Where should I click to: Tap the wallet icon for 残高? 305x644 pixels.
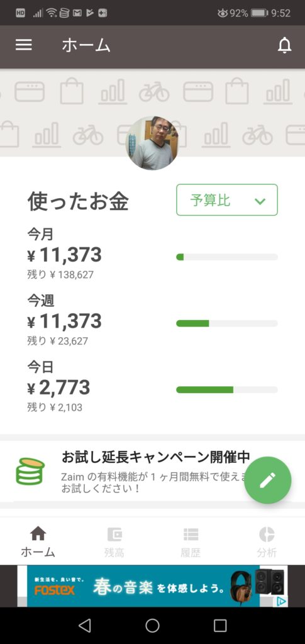tap(114, 534)
